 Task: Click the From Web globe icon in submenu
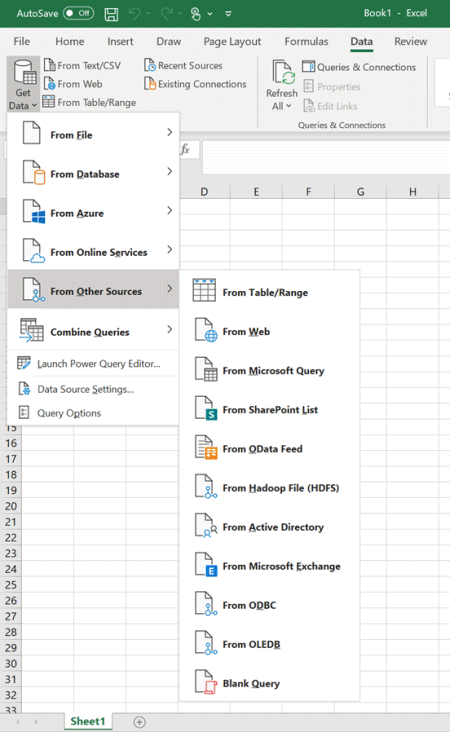point(206,331)
